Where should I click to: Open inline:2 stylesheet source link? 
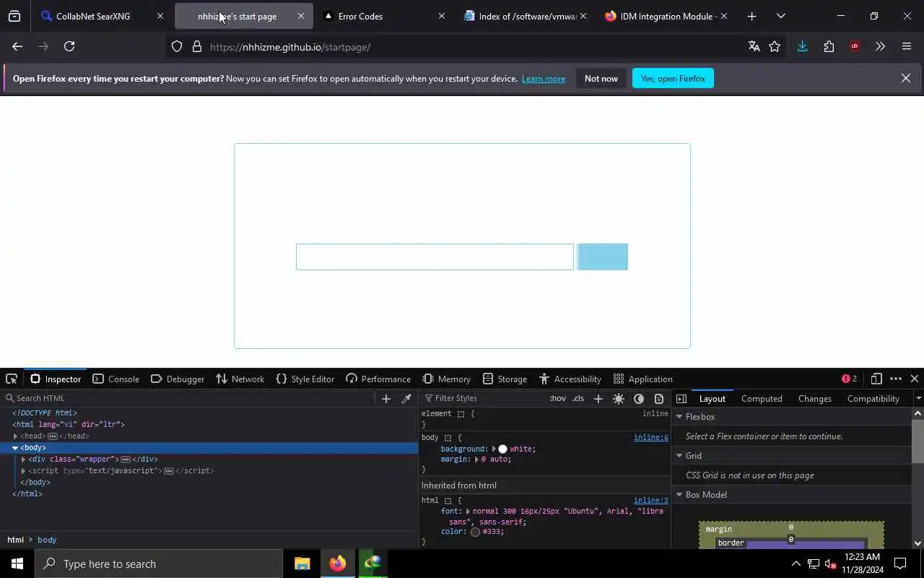coord(651,500)
